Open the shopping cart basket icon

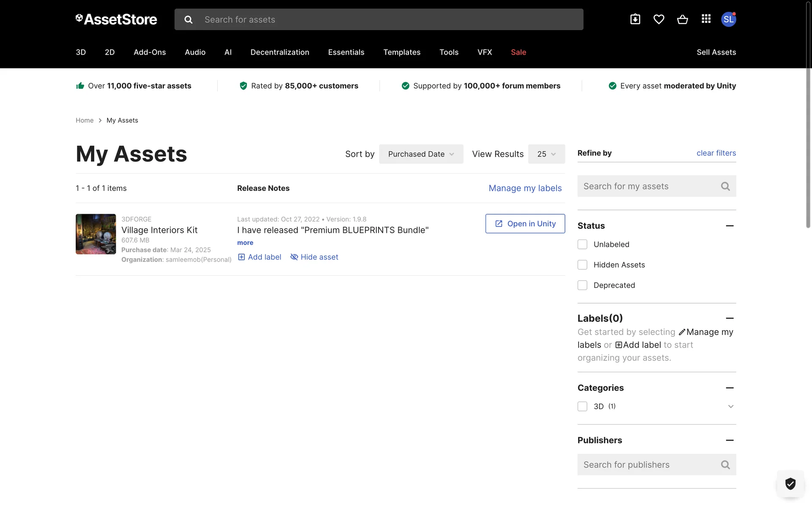pos(682,19)
